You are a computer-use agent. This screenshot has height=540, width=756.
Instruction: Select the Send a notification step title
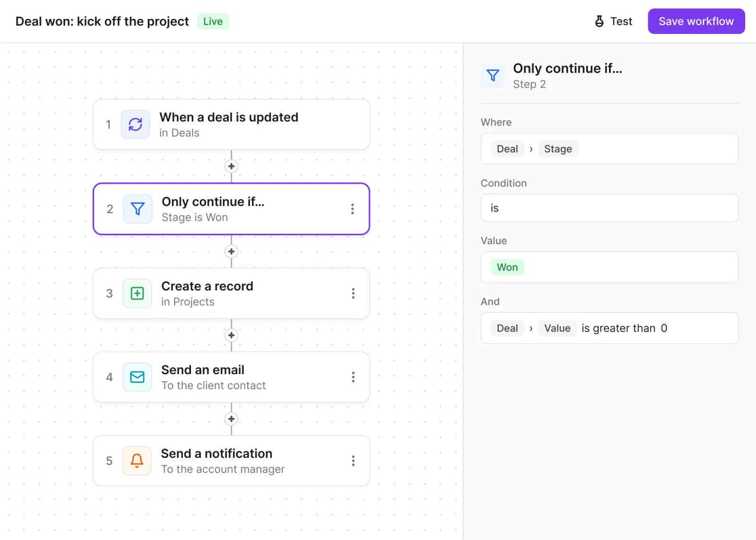[216, 454]
